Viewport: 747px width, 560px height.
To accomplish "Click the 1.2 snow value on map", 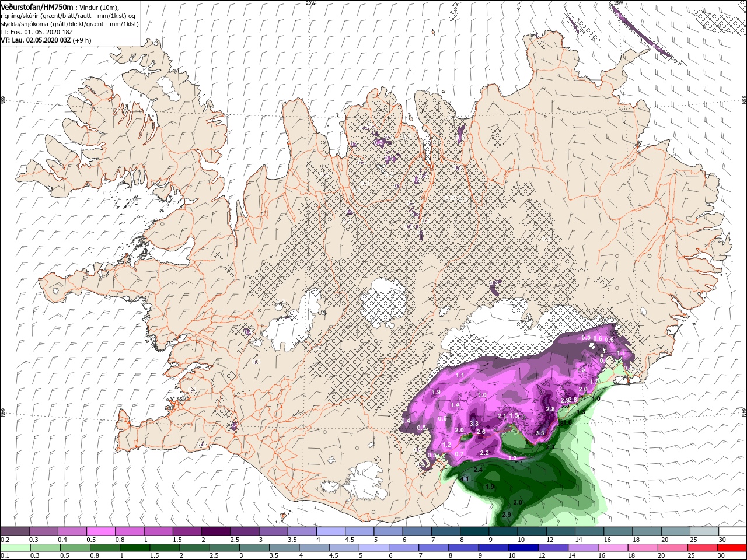I will click(447, 444).
